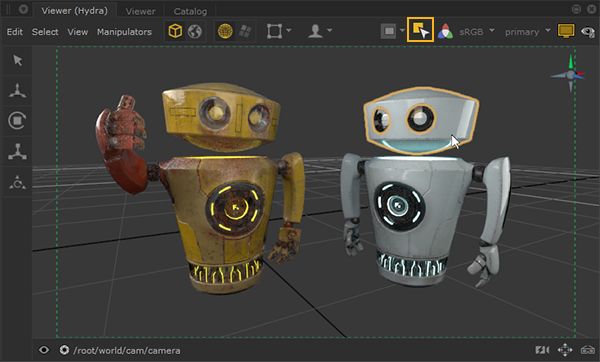This screenshot has height=362, width=600.
Task: Select the arrow selection tool in sidebar
Action: [17, 60]
